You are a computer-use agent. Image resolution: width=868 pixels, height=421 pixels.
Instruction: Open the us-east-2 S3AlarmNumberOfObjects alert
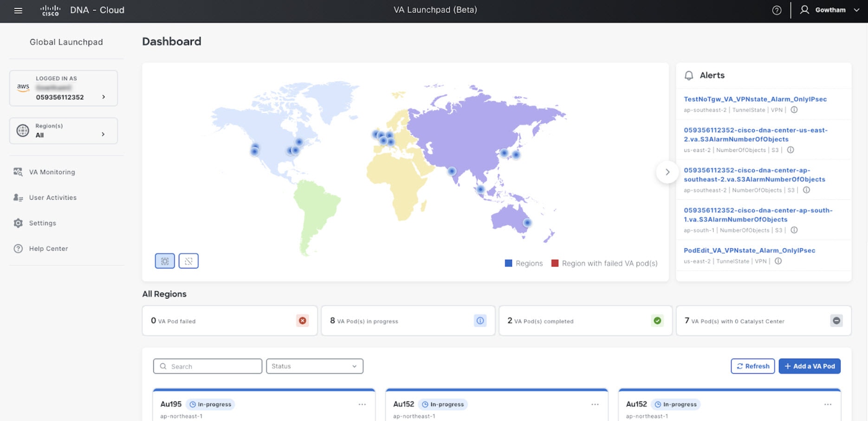tap(756, 135)
